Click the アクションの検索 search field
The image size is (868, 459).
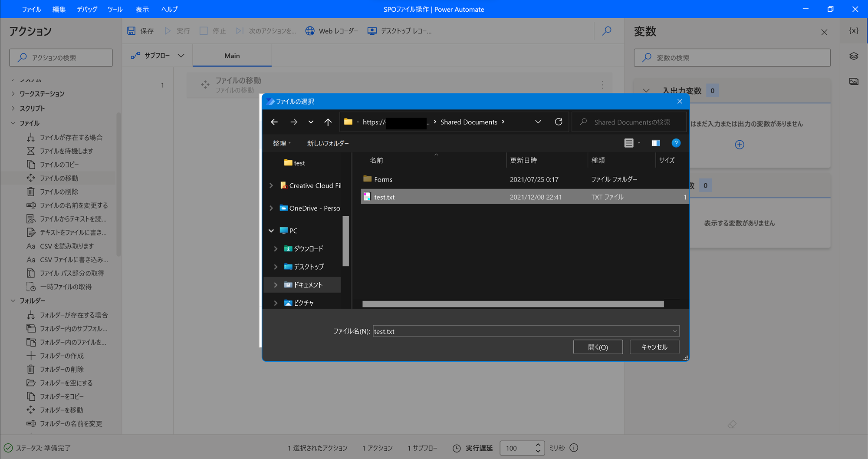[x=61, y=58]
